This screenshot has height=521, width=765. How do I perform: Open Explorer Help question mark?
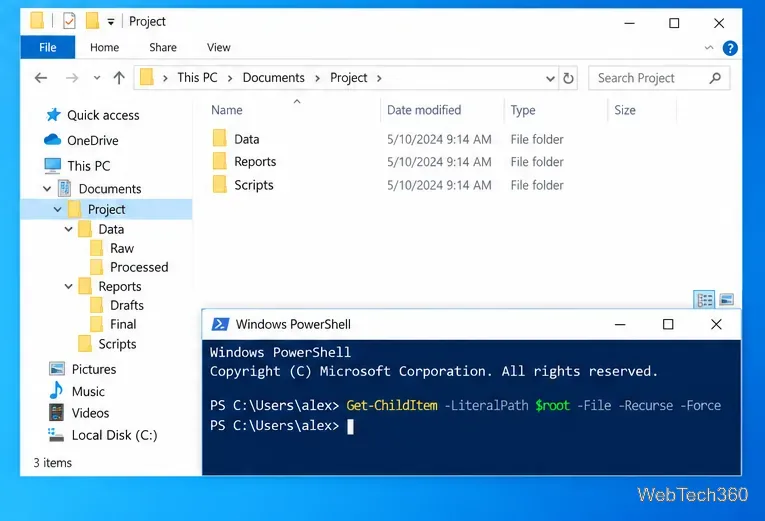730,48
